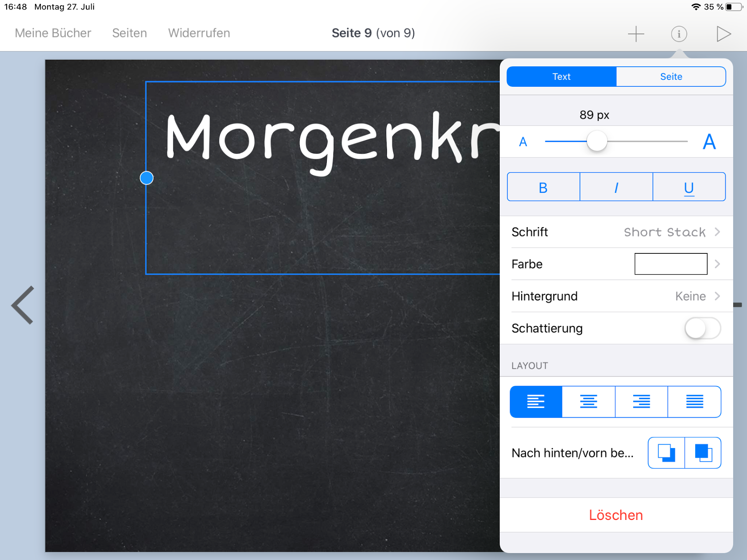The width and height of the screenshot is (747, 560).
Task: Toggle italic formatting I button
Action: point(616,187)
